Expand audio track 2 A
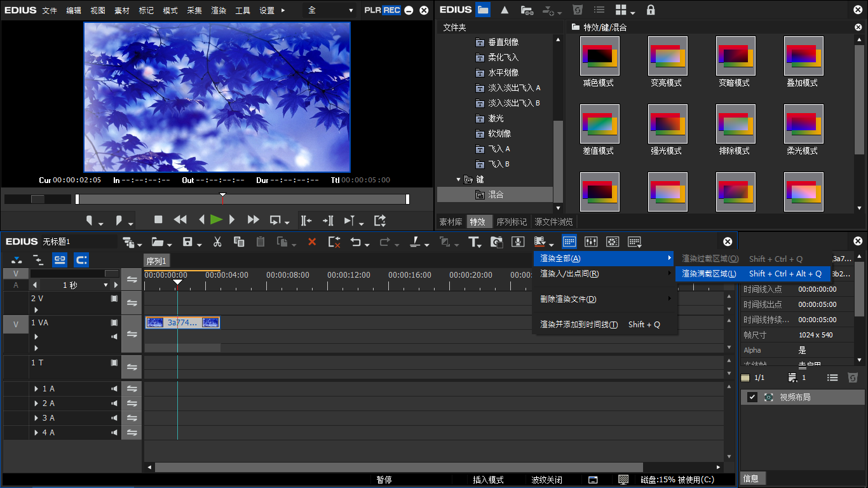The width and height of the screenshot is (868, 488). (36, 403)
